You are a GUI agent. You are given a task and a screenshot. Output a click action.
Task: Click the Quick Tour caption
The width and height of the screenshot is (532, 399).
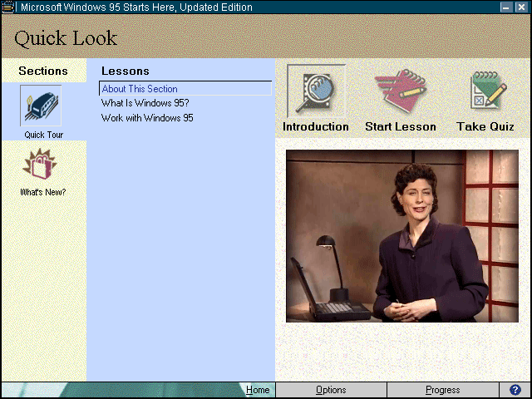[44, 135]
